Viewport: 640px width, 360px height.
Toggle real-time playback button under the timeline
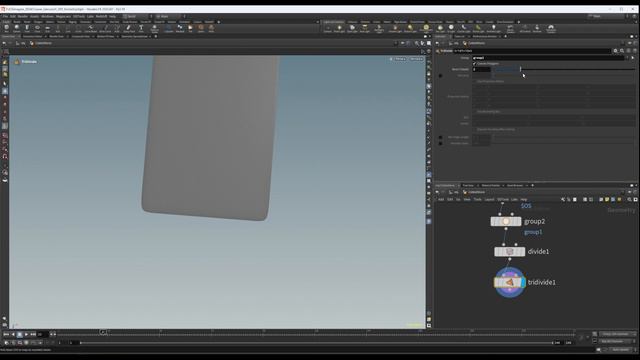pyautogui.click(x=6, y=343)
